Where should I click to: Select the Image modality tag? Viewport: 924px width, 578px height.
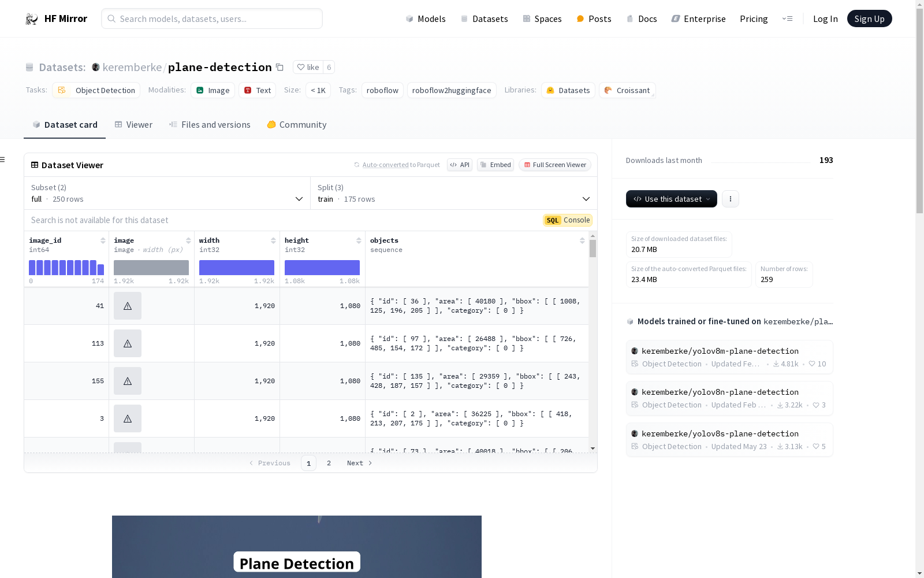(213, 90)
